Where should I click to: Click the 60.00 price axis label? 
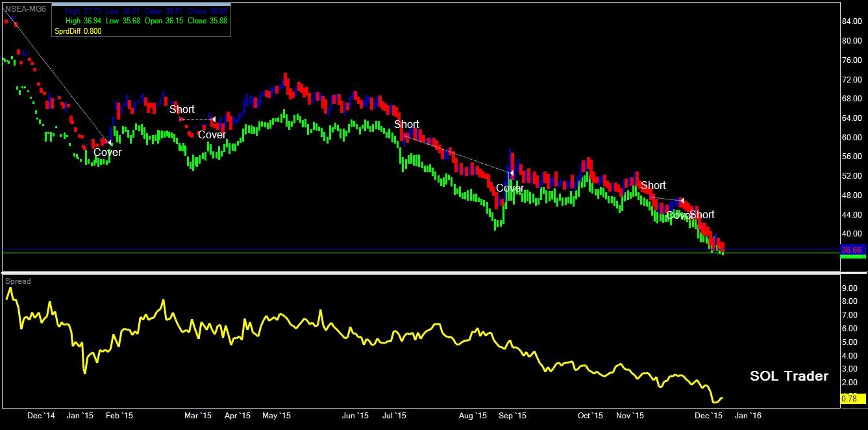[851, 138]
